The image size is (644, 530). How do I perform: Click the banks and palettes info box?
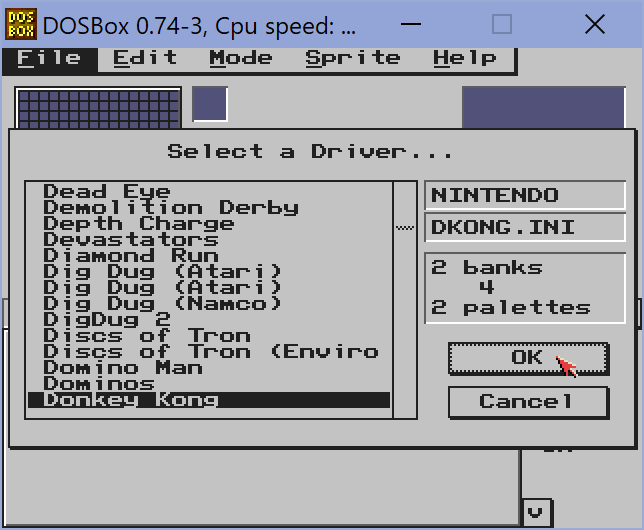tap(525, 288)
